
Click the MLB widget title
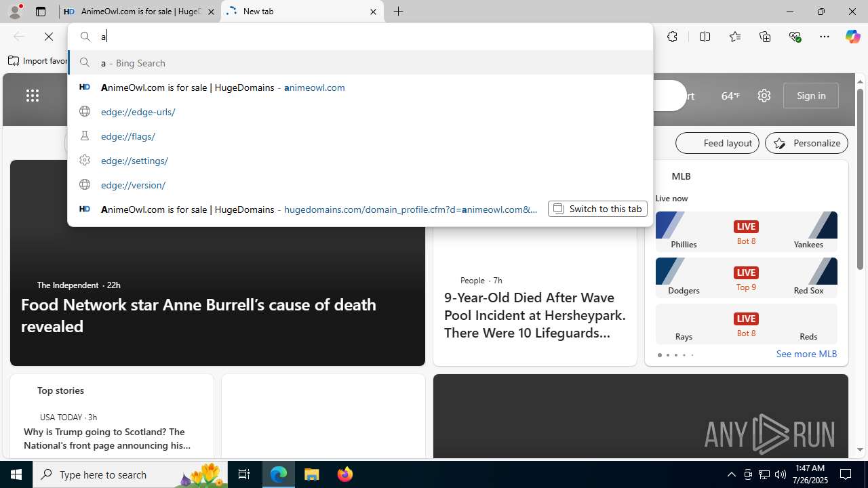pos(681,176)
